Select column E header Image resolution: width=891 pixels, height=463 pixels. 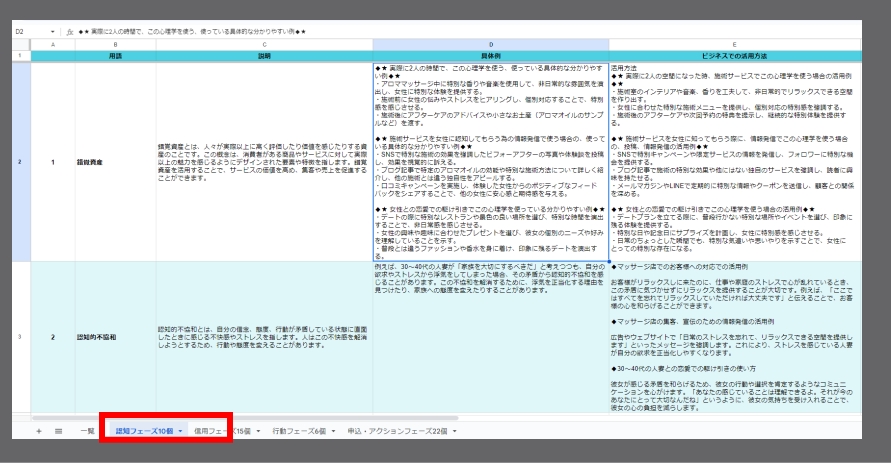pyautogui.click(x=734, y=45)
